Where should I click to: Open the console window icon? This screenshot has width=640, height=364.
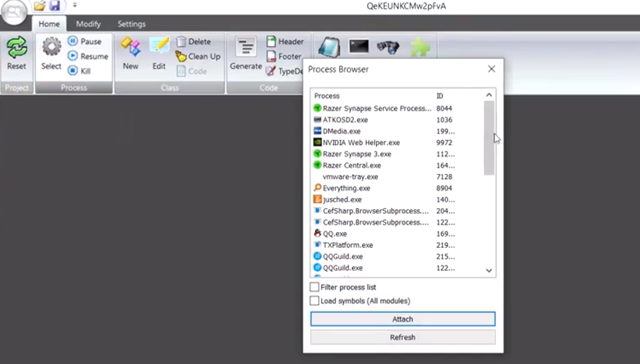358,47
